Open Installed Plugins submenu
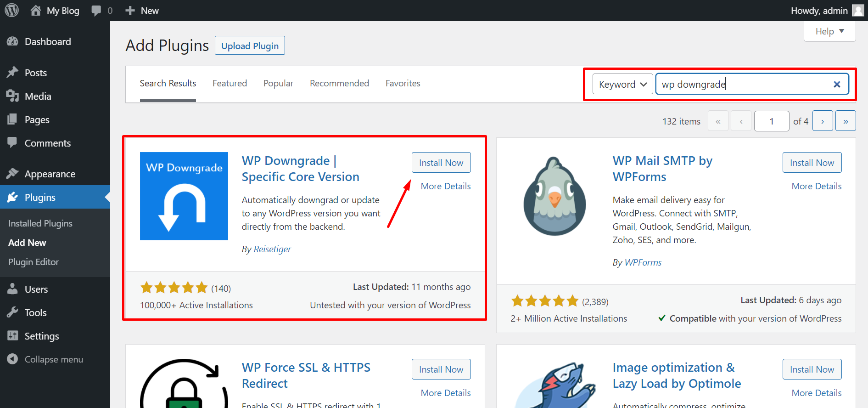 point(40,223)
